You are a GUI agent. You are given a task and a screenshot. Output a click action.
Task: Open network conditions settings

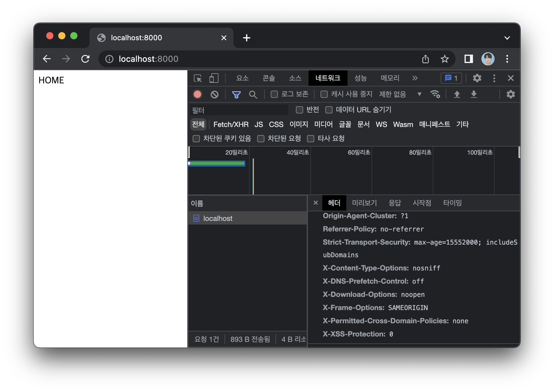tap(436, 94)
